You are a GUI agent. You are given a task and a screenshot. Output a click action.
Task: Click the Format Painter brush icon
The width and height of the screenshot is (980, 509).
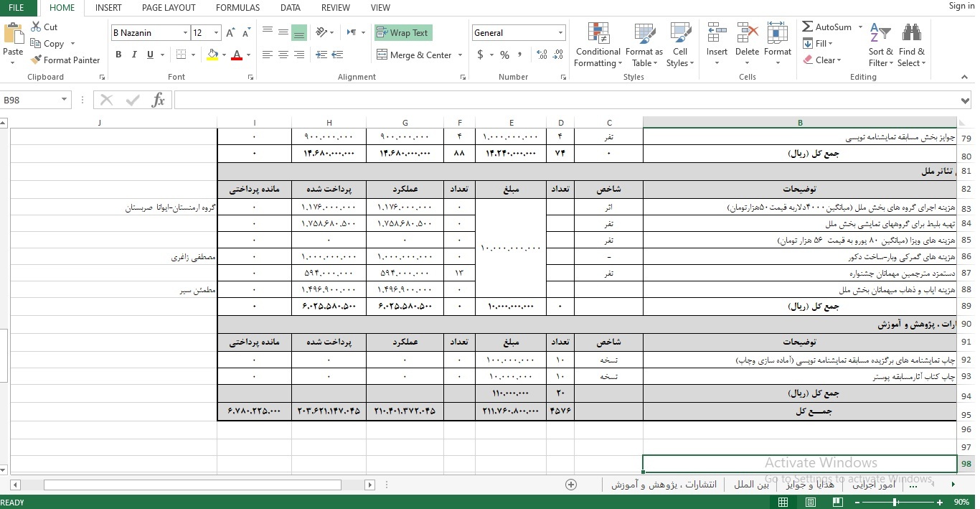(x=36, y=60)
